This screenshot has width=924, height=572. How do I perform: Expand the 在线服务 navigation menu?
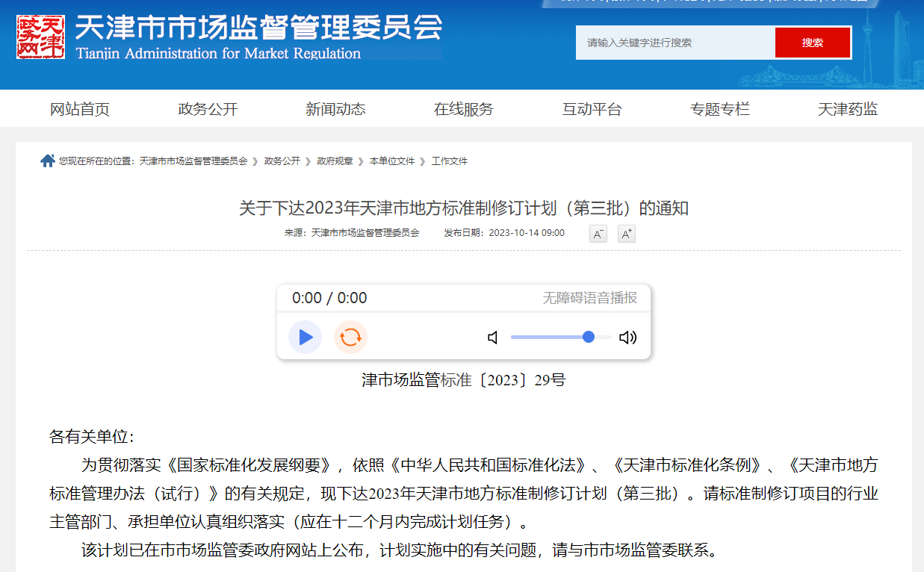pos(464,110)
